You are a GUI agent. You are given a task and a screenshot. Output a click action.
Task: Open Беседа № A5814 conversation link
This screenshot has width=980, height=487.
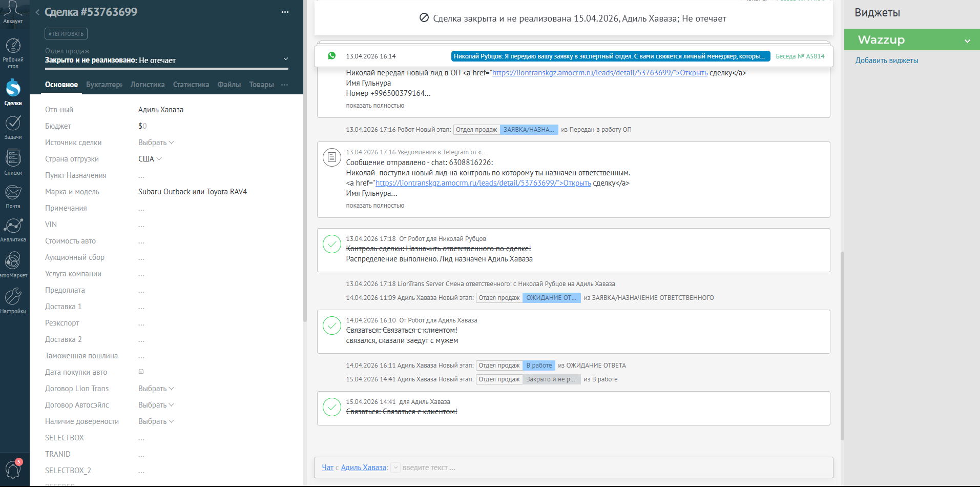800,56
